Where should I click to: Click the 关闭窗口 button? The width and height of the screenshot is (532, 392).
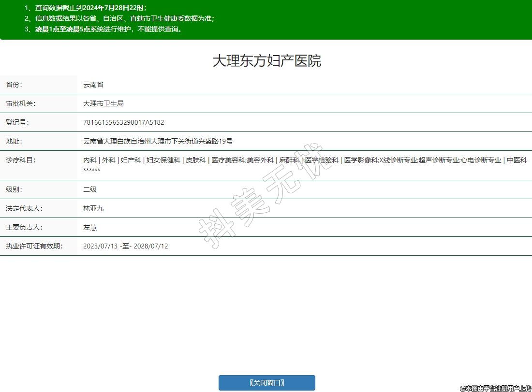click(x=266, y=383)
